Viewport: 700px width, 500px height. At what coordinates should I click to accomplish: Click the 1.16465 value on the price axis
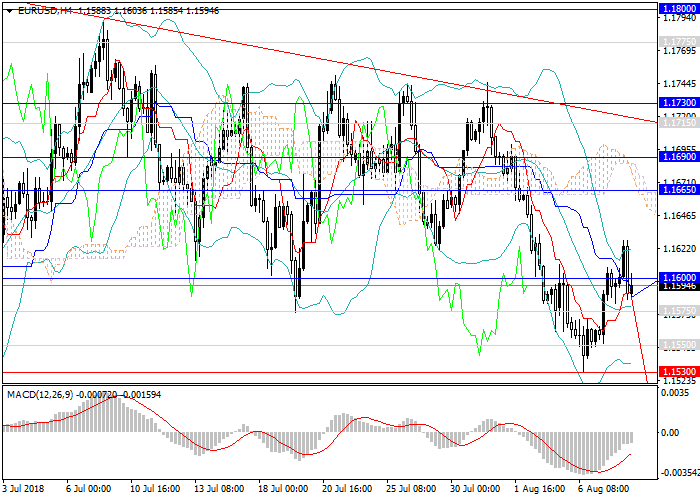click(680, 216)
